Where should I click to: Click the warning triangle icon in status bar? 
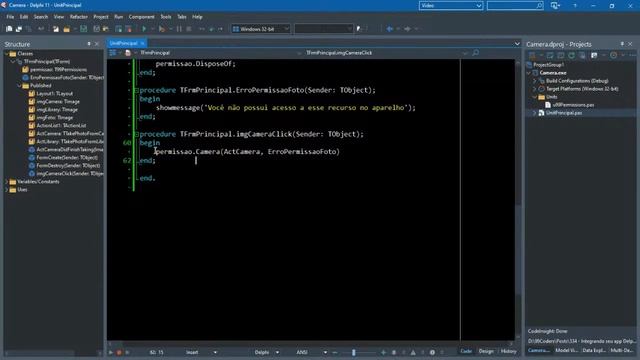tap(413, 352)
